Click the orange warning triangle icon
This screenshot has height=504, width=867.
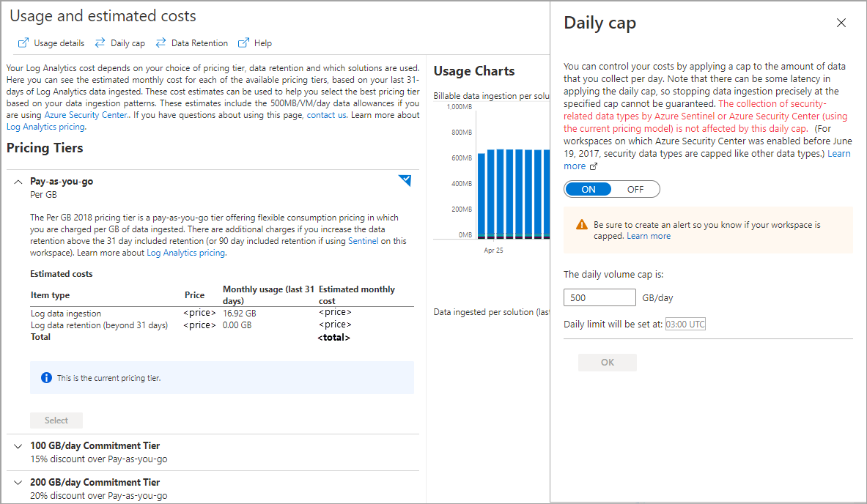click(x=582, y=225)
